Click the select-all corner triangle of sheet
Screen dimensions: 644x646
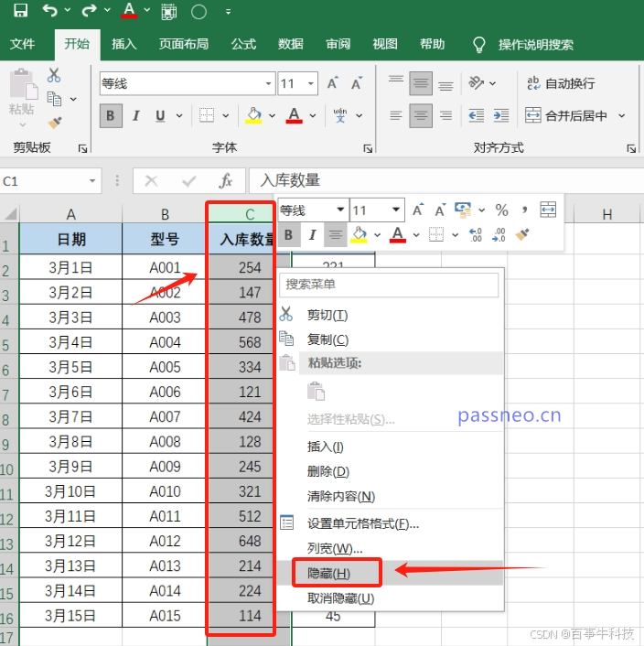coord(10,214)
